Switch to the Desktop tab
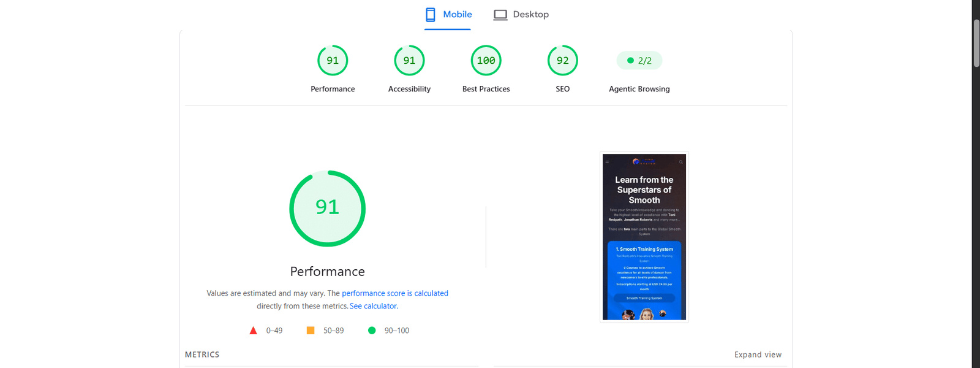 click(x=521, y=15)
